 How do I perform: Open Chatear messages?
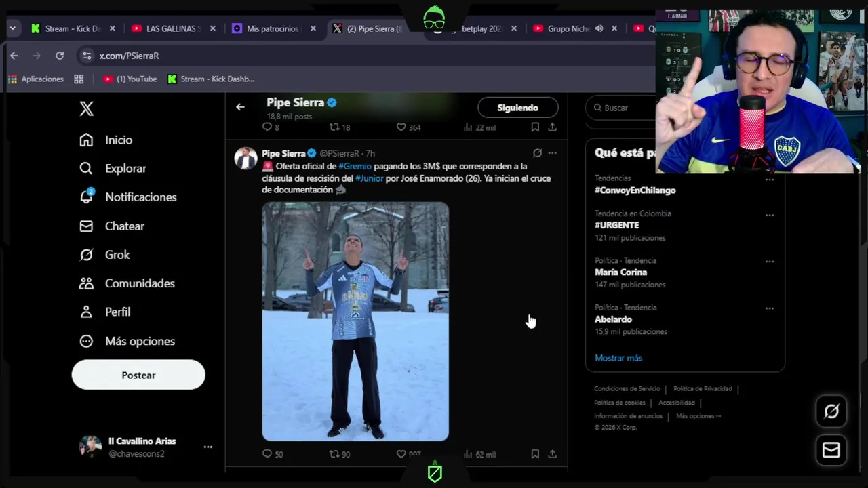coord(112,226)
